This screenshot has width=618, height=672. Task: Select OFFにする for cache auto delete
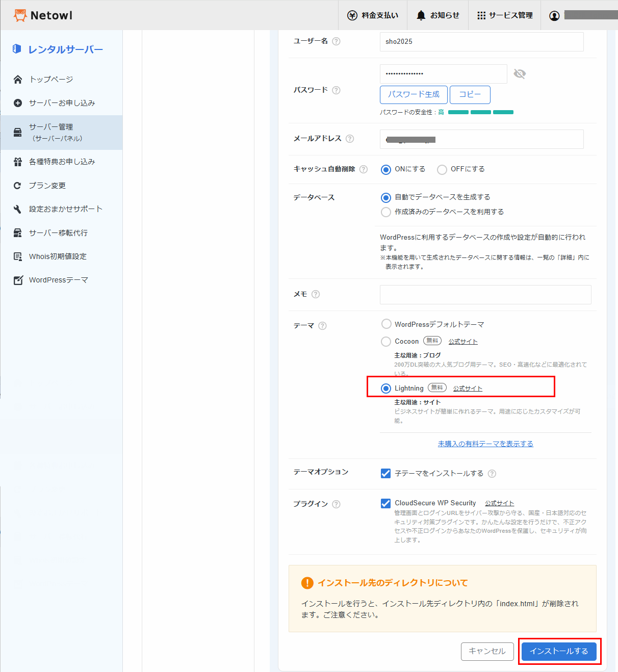442,169
